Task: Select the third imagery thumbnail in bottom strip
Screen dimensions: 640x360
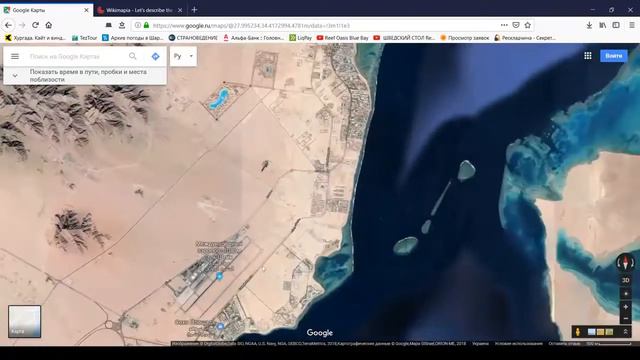Action: point(609,332)
